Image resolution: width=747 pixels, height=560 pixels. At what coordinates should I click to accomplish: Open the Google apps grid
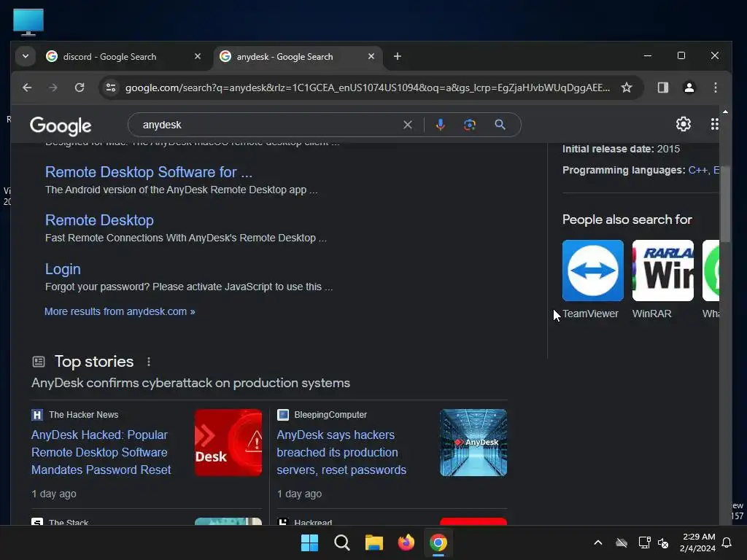click(714, 124)
